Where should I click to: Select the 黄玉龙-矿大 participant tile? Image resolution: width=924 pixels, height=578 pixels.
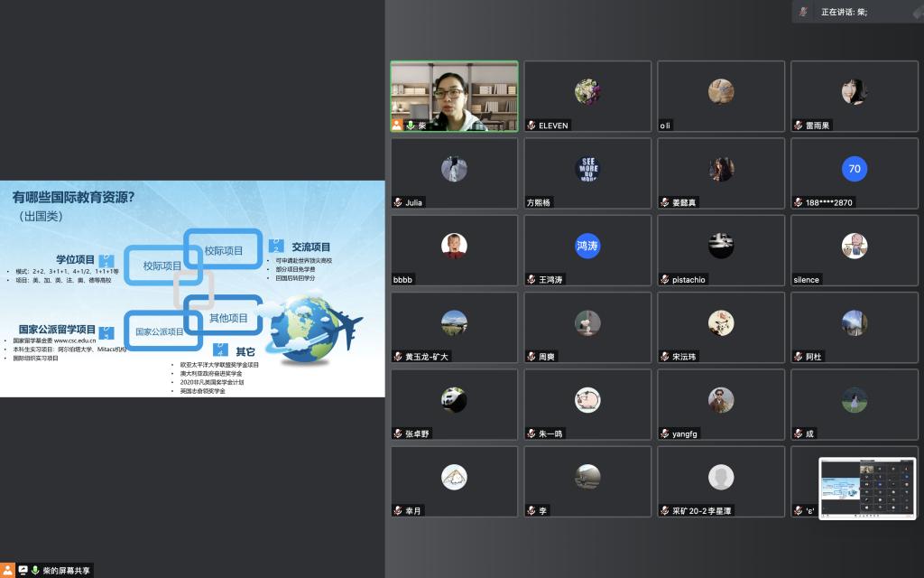(x=454, y=327)
